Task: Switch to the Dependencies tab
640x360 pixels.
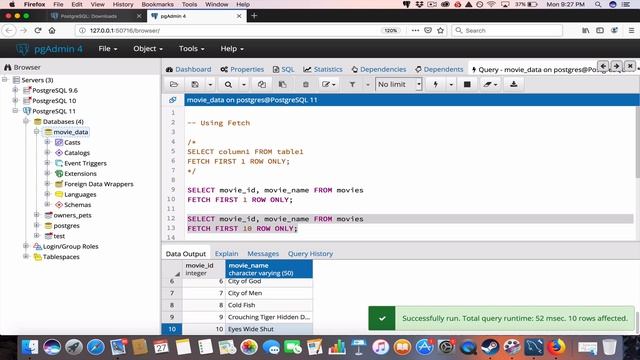Action: [379, 69]
